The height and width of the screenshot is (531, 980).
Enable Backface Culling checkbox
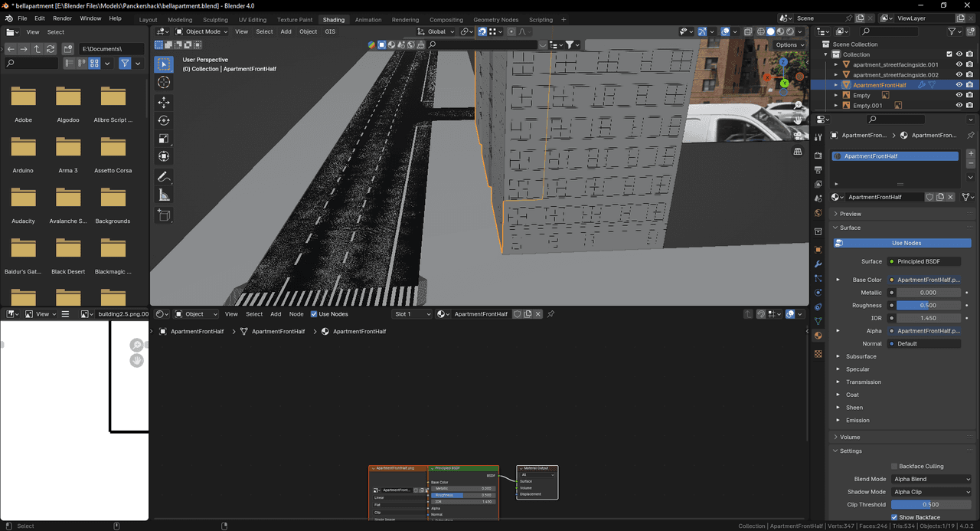coord(894,467)
